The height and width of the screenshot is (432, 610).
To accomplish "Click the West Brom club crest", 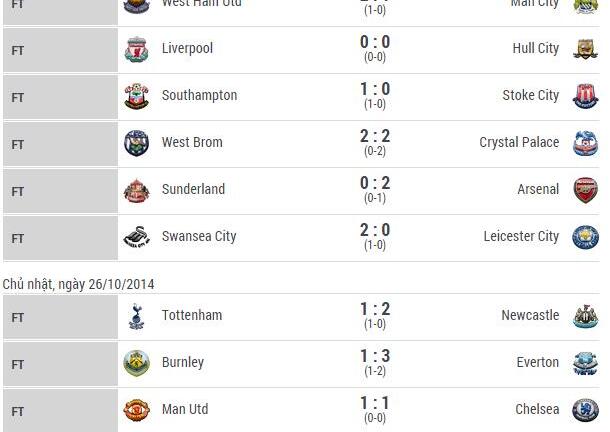I will [135, 143].
